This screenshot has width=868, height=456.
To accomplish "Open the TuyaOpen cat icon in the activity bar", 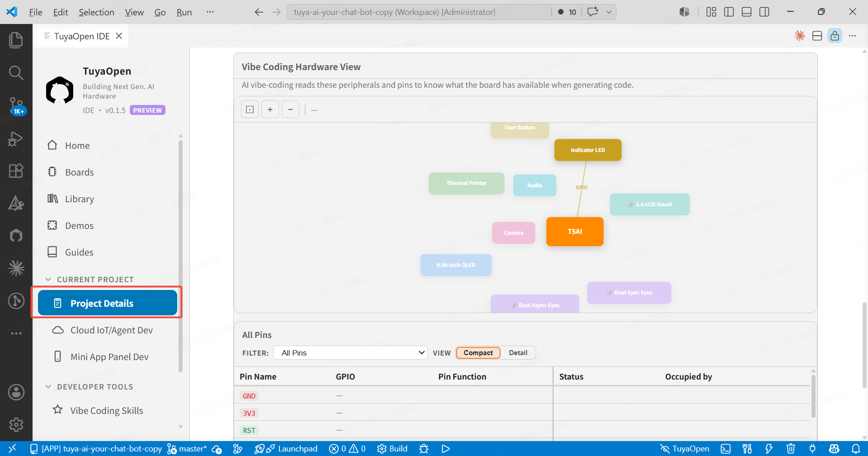I will click(16, 236).
